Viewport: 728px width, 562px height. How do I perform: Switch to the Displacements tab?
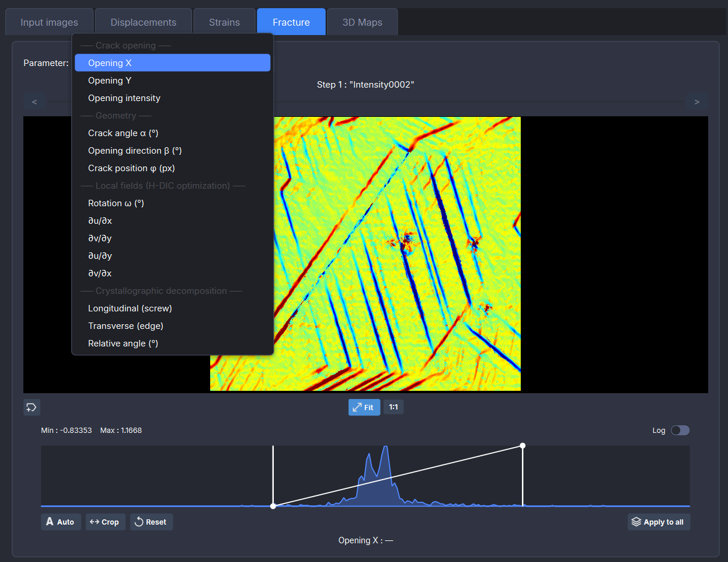143,22
